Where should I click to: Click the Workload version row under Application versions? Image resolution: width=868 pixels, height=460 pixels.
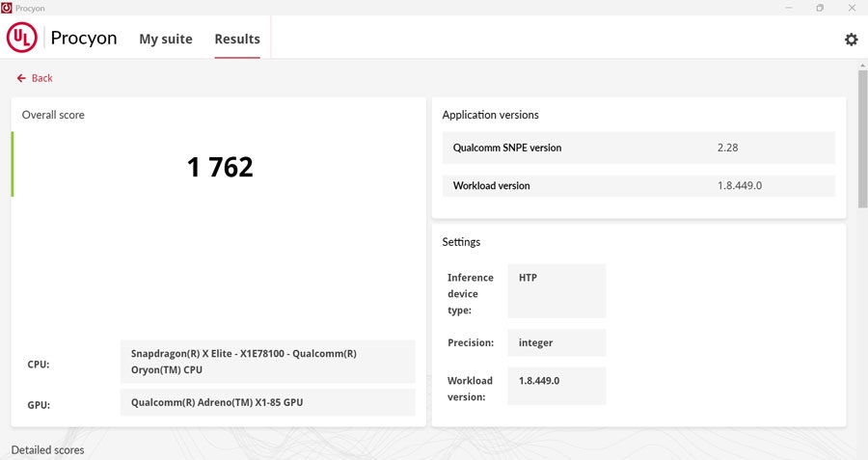click(633, 185)
